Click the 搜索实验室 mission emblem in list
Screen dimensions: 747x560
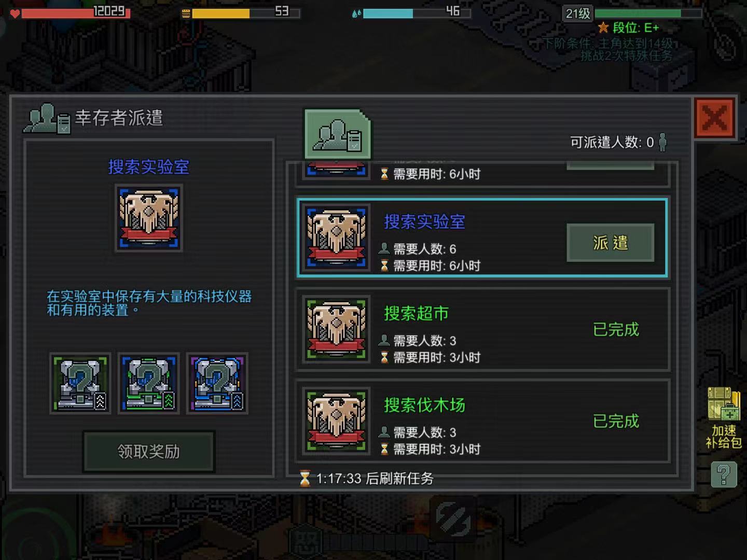point(337,238)
